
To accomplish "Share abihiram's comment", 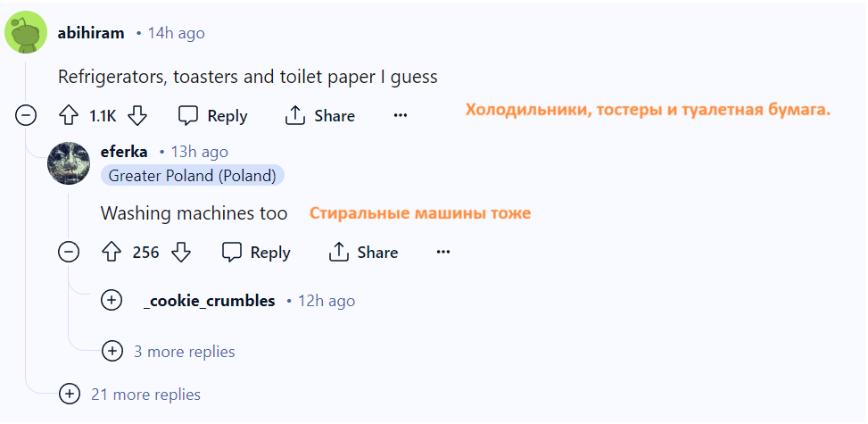I will point(319,115).
